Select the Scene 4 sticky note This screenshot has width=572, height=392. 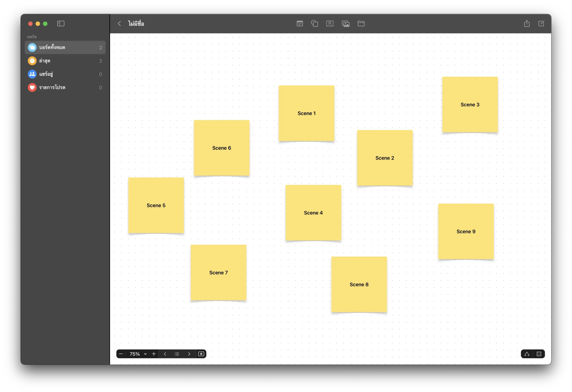point(313,213)
